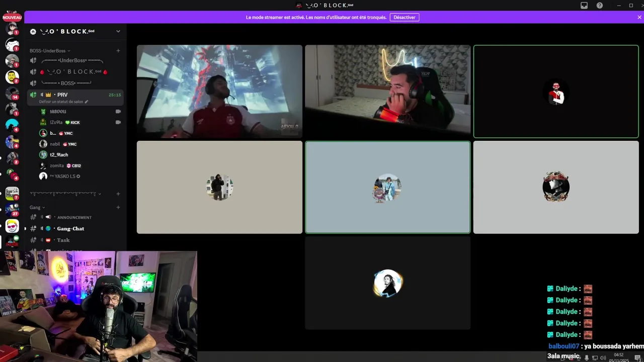Add a channel to the wavy-line category
The height and width of the screenshot is (362, 644).
pyautogui.click(x=118, y=194)
